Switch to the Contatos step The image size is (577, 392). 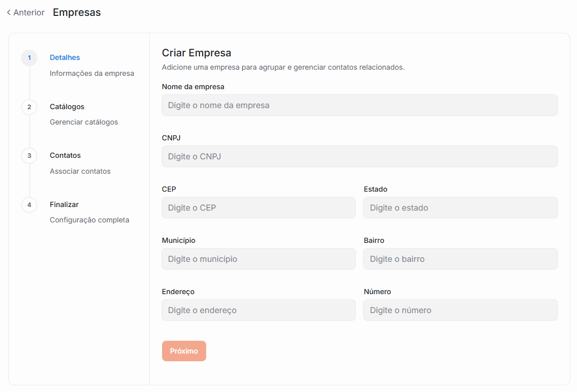tap(65, 155)
